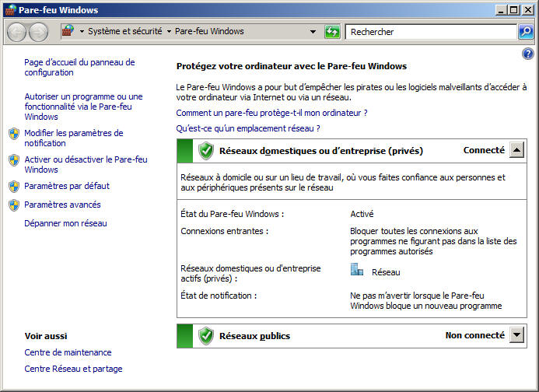Click the Pare-feu Windows title bar icon
Screen dimensions: 539x392
[11, 10]
